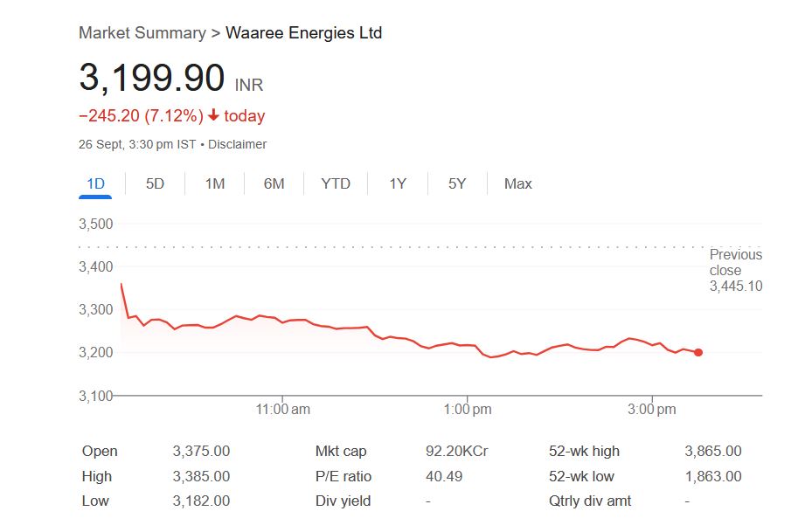Show the Max range chart

(517, 183)
